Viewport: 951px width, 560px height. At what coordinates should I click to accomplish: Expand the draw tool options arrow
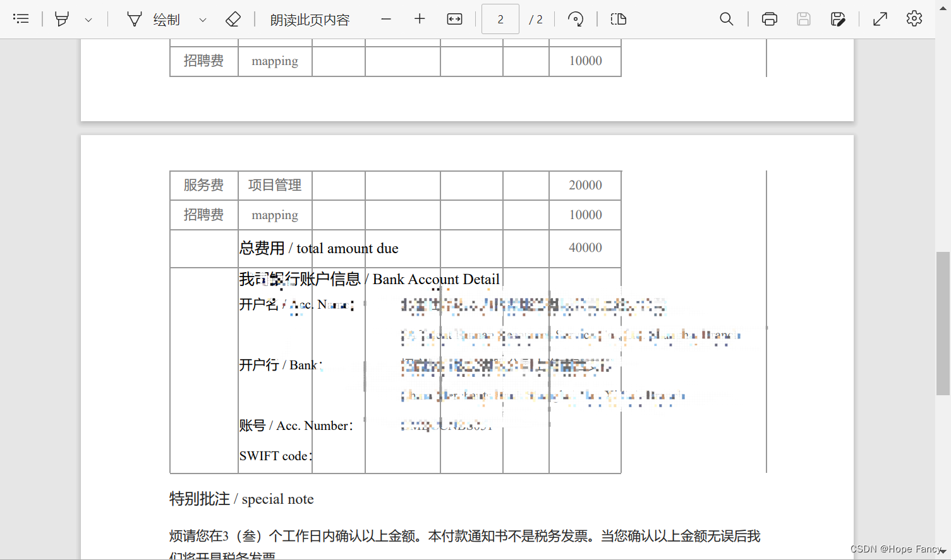(203, 20)
